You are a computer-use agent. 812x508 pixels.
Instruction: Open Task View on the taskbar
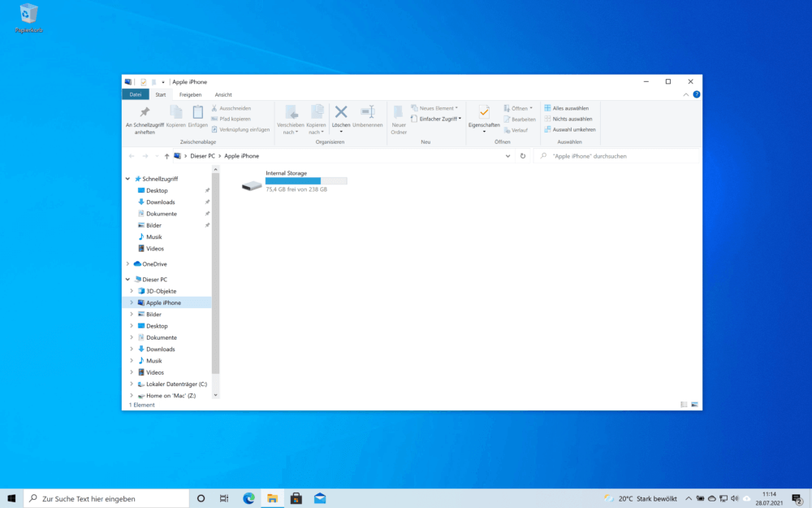tap(224, 498)
